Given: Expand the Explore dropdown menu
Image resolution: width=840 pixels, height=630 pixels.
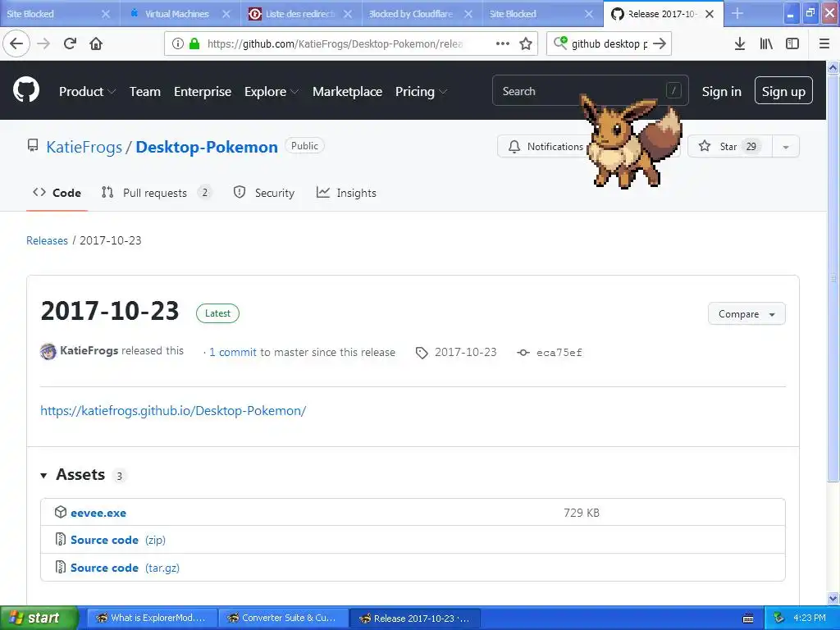Looking at the screenshot, I should coord(271,92).
